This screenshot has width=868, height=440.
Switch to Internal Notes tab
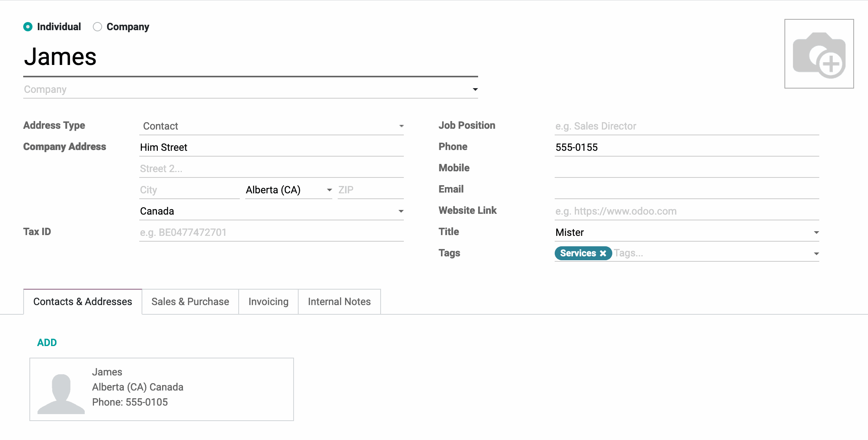point(339,302)
